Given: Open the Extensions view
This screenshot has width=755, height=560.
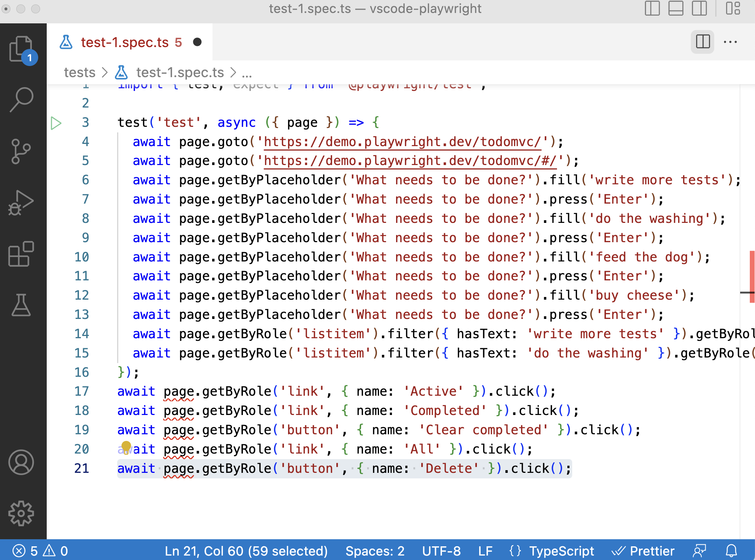Looking at the screenshot, I should (21, 254).
